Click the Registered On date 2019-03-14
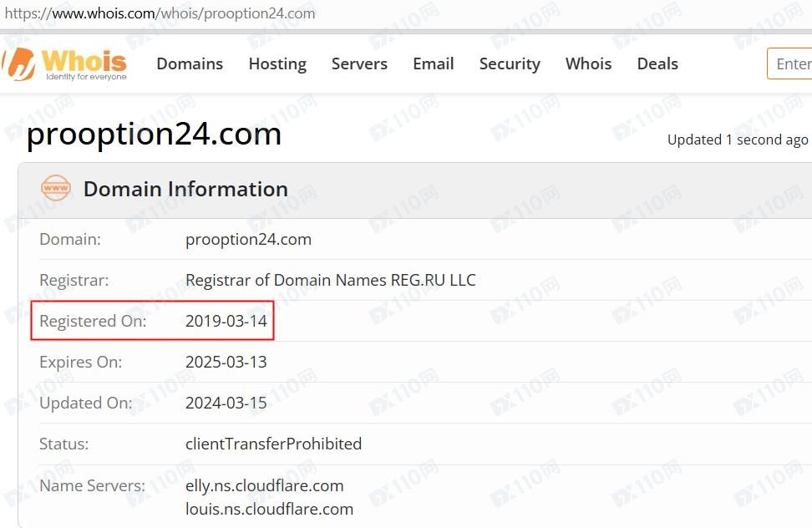The image size is (812, 528). tap(226, 321)
